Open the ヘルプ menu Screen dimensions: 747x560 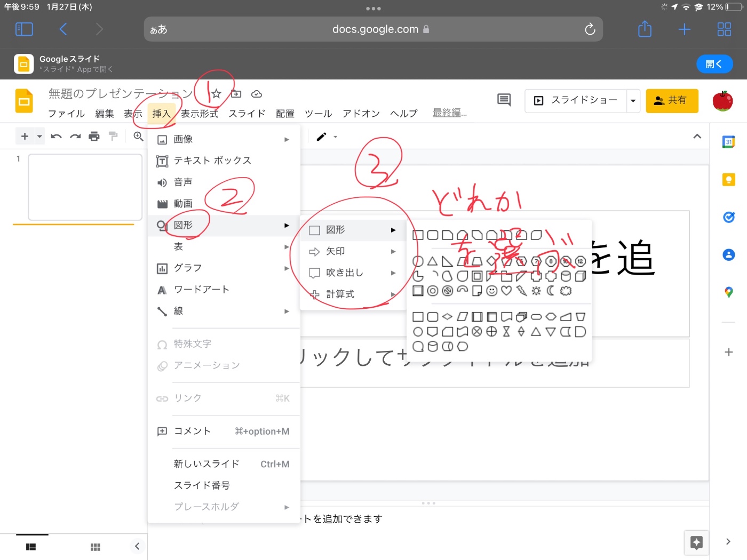coord(404,114)
